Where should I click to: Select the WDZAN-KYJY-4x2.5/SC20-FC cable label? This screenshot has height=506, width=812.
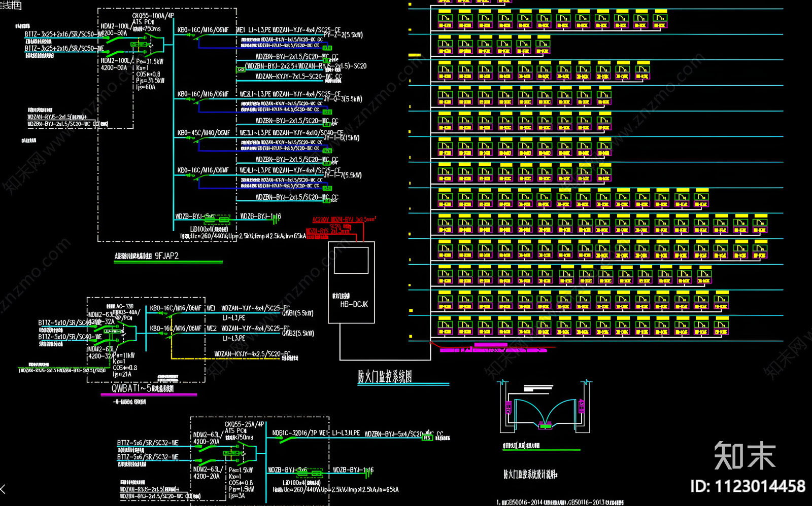pos(252,354)
